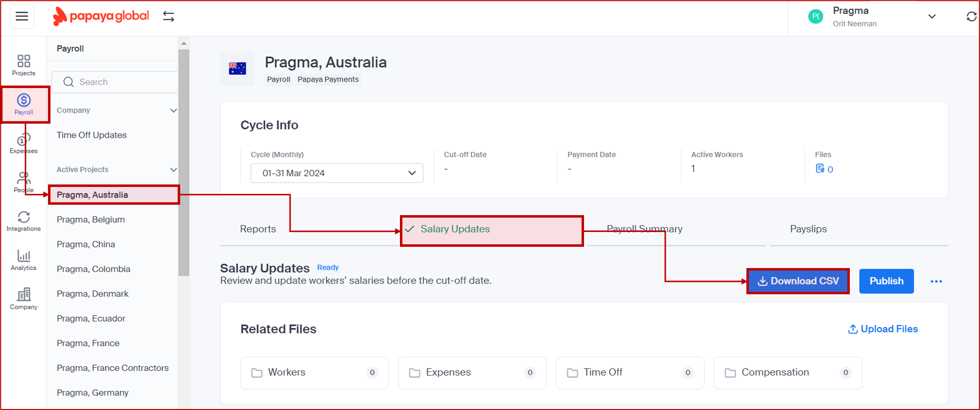Viewport: 980px width, 410px height.
Task: Select Pragma, France Contractors project
Action: tap(112, 368)
